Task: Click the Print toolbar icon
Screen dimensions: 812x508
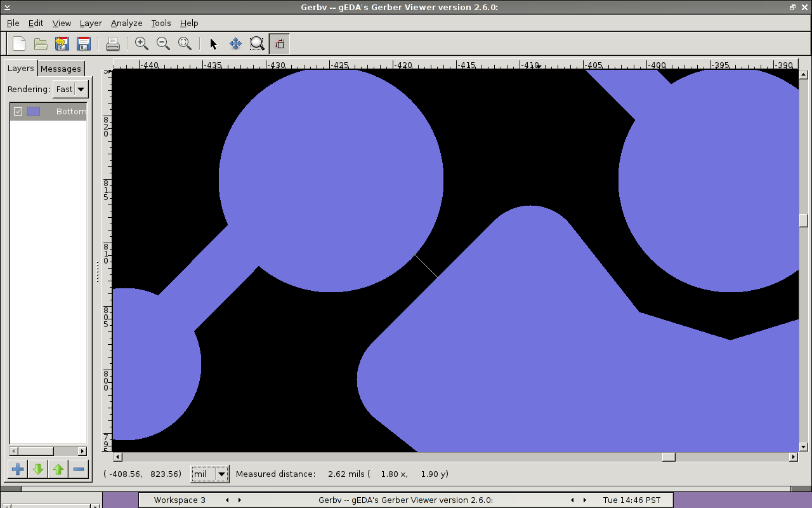Action: (113, 44)
